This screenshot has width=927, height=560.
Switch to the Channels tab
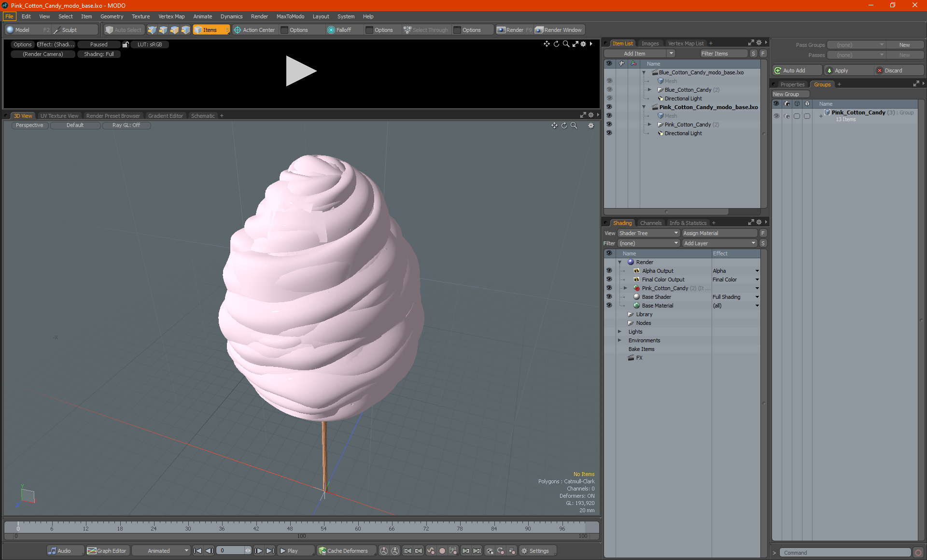click(x=650, y=223)
